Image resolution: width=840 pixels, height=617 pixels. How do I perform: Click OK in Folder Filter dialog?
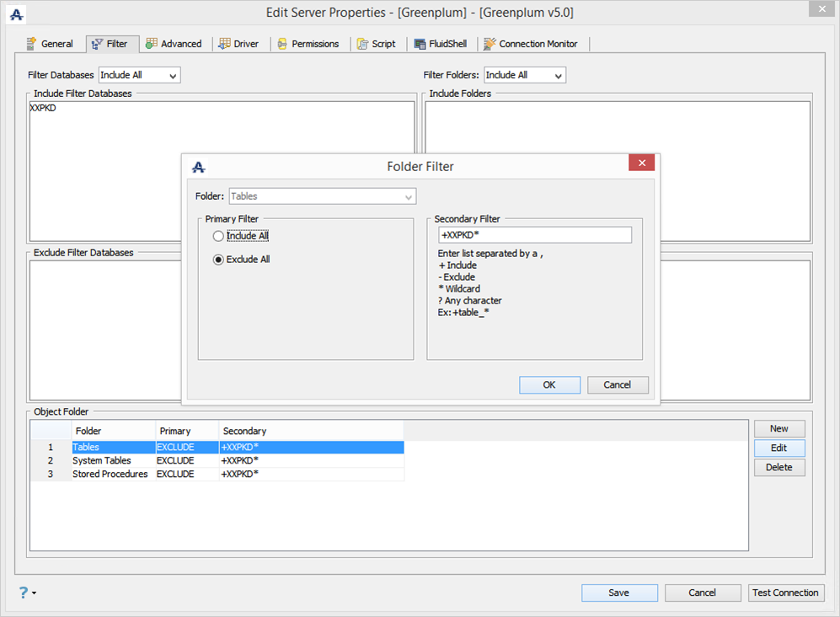(549, 385)
